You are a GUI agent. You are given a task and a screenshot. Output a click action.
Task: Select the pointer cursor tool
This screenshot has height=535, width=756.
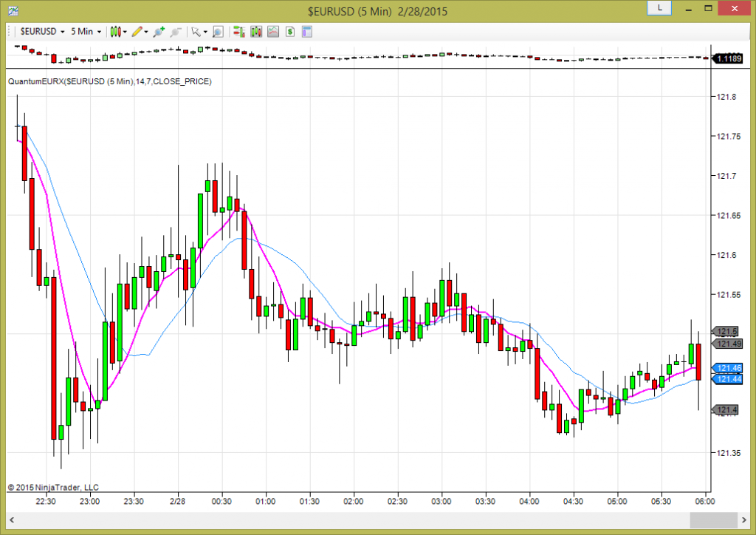[196, 33]
